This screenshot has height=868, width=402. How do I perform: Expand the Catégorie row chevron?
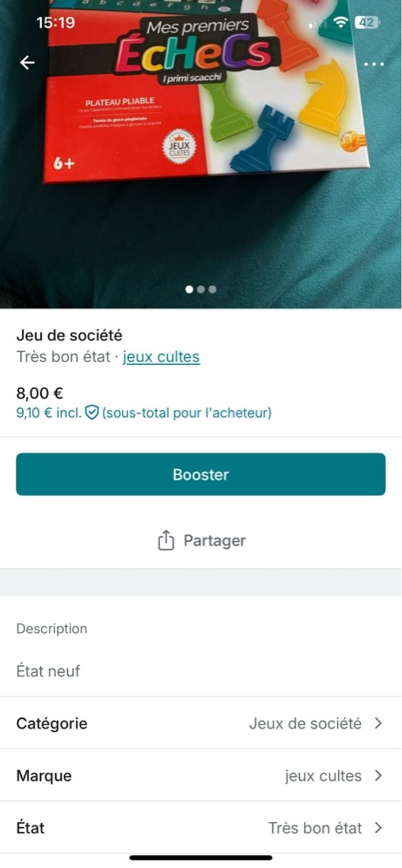(378, 723)
